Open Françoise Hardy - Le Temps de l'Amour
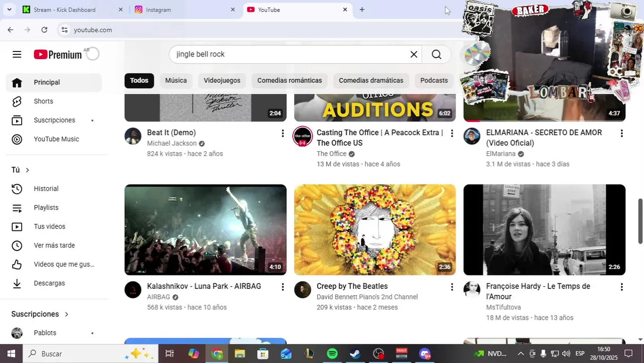 tap(538, 291)
